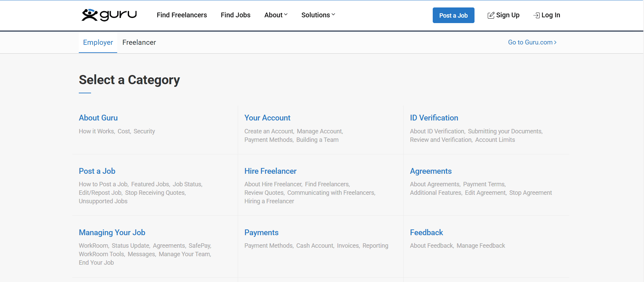Screen dimensions: 644x282
Task: Click the Post a Job button
Action: (453, 15)
